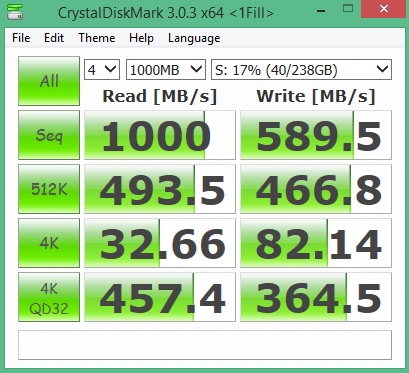409x373 pixels.
Task: Click the 512K write result 466.8
Action: point(316,189)
